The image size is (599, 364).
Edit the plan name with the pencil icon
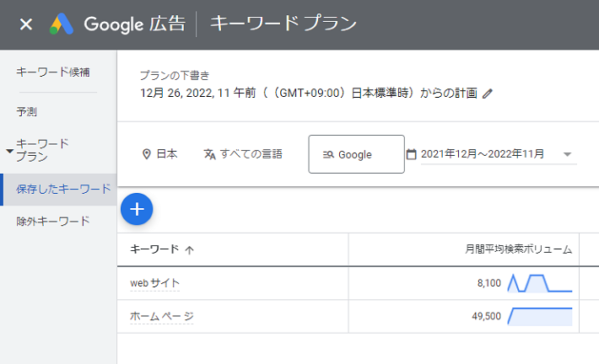(x=487, y=94)
